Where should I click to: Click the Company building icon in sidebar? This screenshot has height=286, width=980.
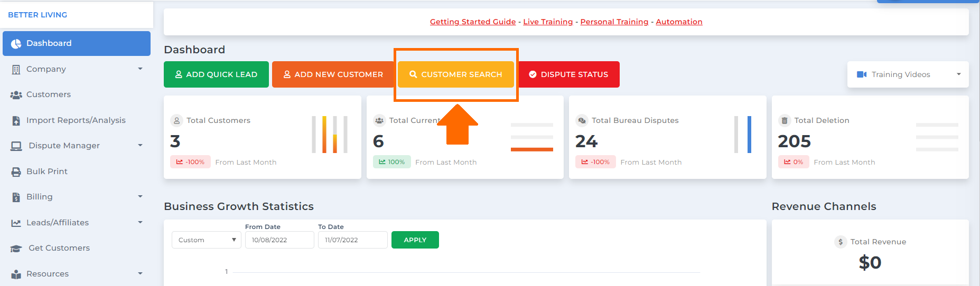click(x=16, y=69)
